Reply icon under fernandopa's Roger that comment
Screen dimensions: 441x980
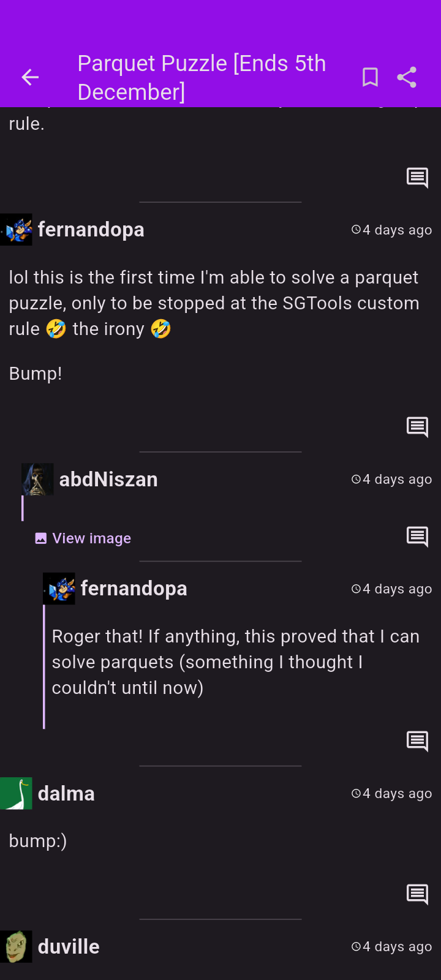417,741
